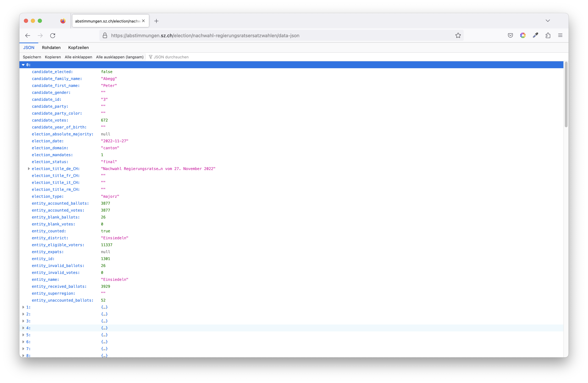Select the entity_blank_ballots row

(x=291, y=217)
